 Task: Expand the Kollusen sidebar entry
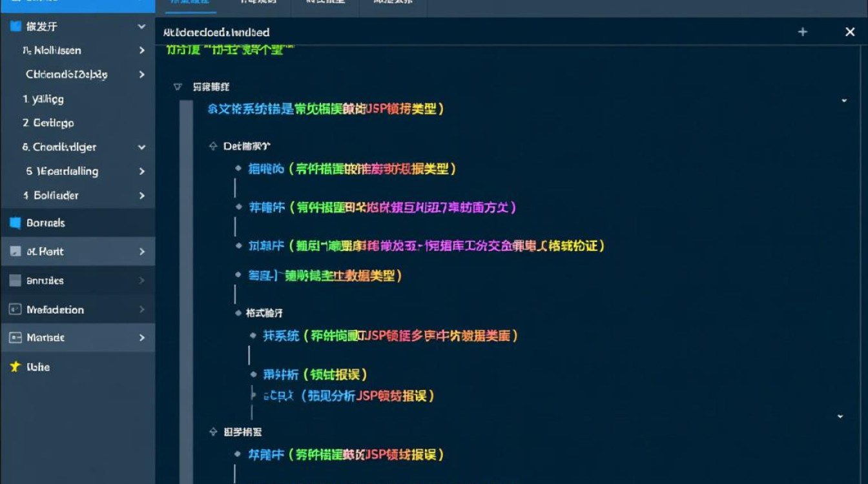141,50
